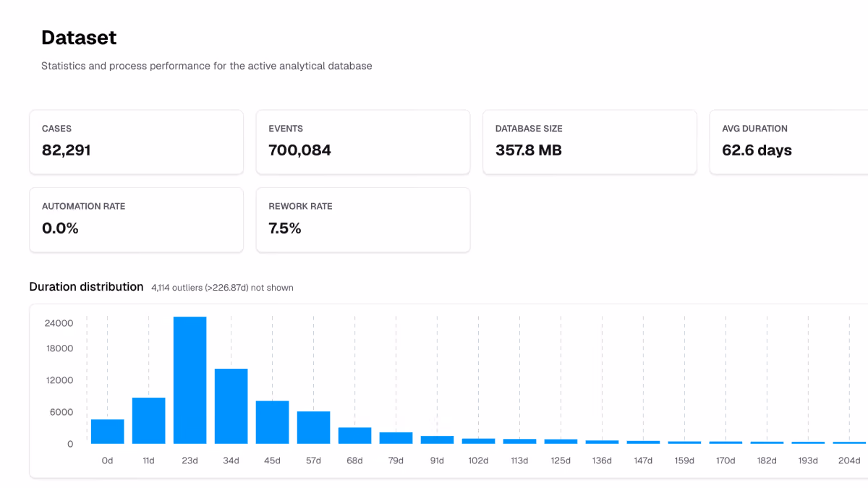868x488 pixels.
Task: Select the Events card showing 700,084
Action: pos(363,142)
